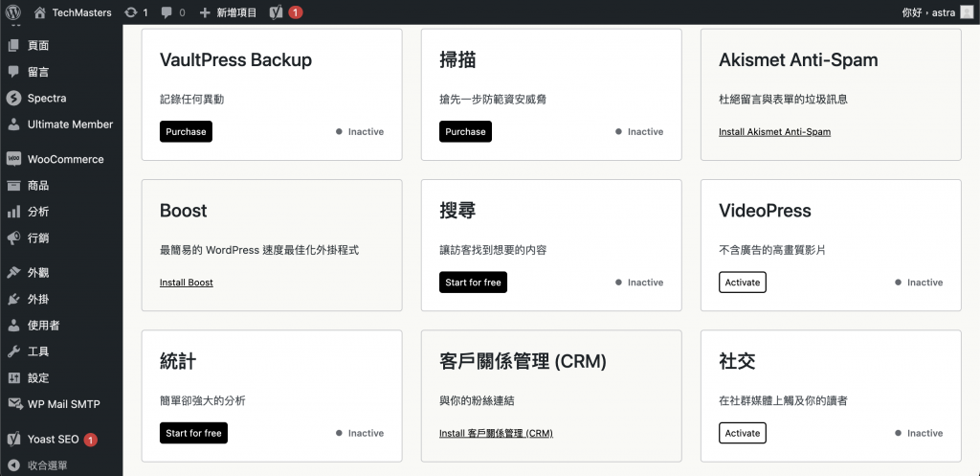Screen dimensions: 980x476
Task: Click the 行銷 megaphone icon
Action: coord(13,238)
